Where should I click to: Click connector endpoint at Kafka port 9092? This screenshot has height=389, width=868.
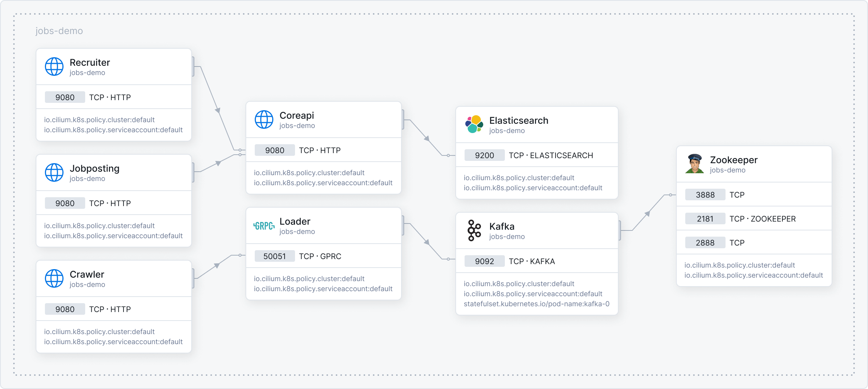pos(448,259)
